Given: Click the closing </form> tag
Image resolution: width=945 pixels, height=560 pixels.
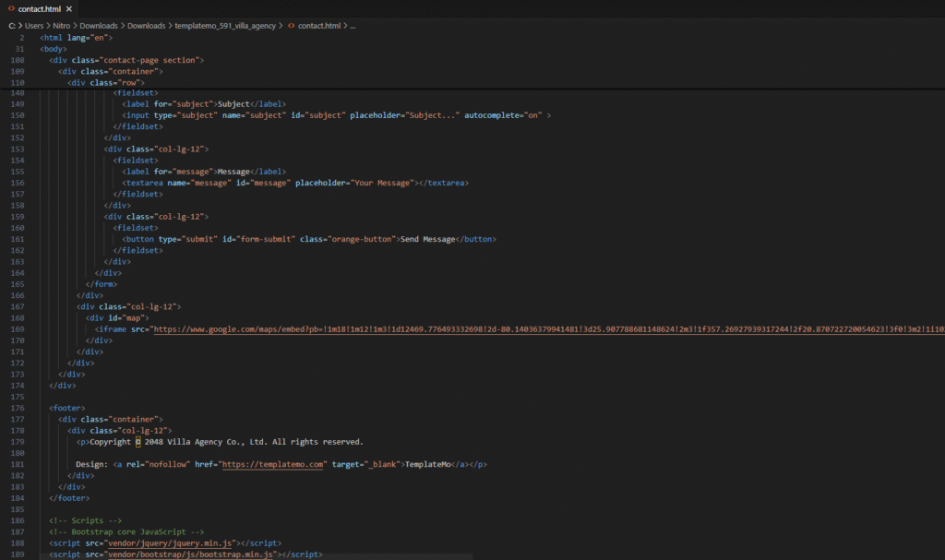Looking at the screenshot, I should pyautogui.click(x=102, y=284).
